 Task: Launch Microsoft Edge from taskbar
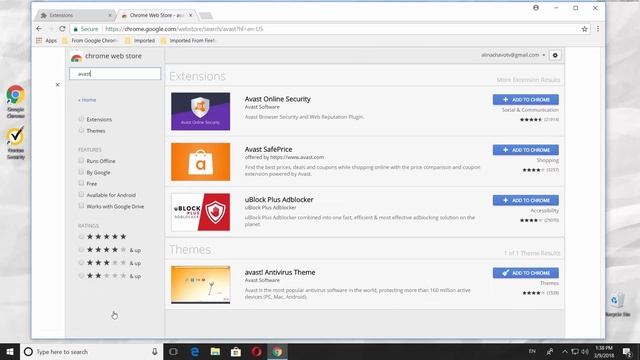[x=195, y=351]
